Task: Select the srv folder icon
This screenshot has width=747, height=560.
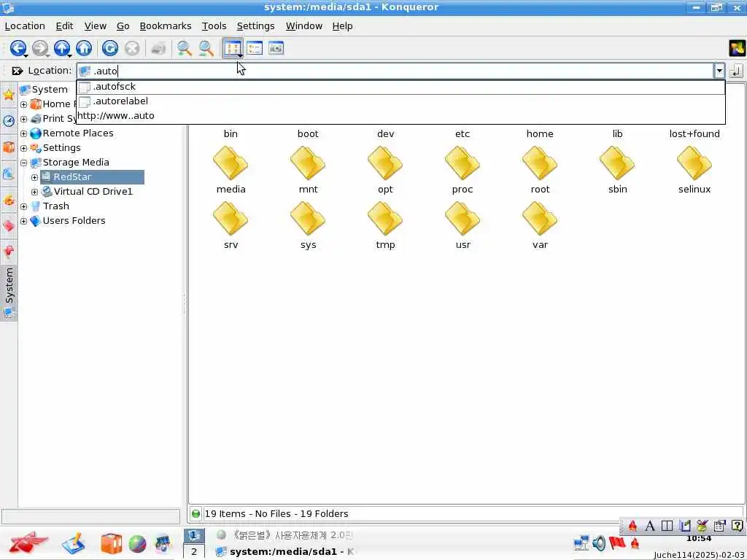Action: 231,219
